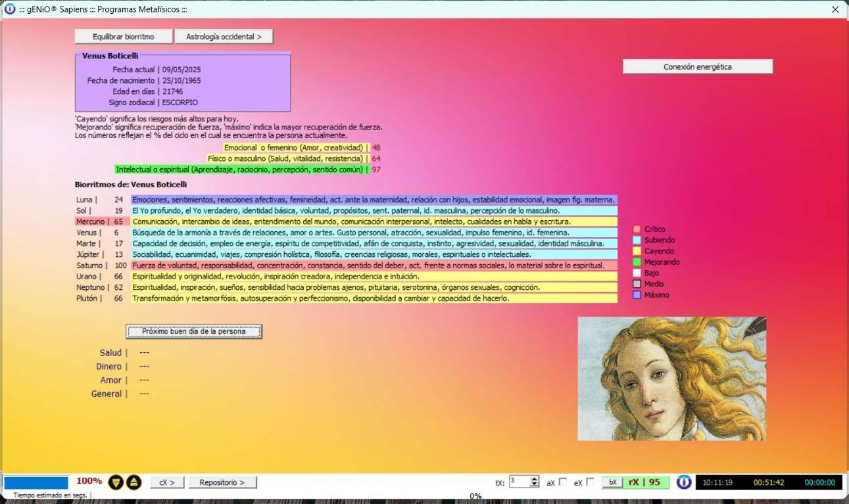Click the Equilibrar biorritmo button
This screenshot has width=849, height=504.
coord(124,37)
